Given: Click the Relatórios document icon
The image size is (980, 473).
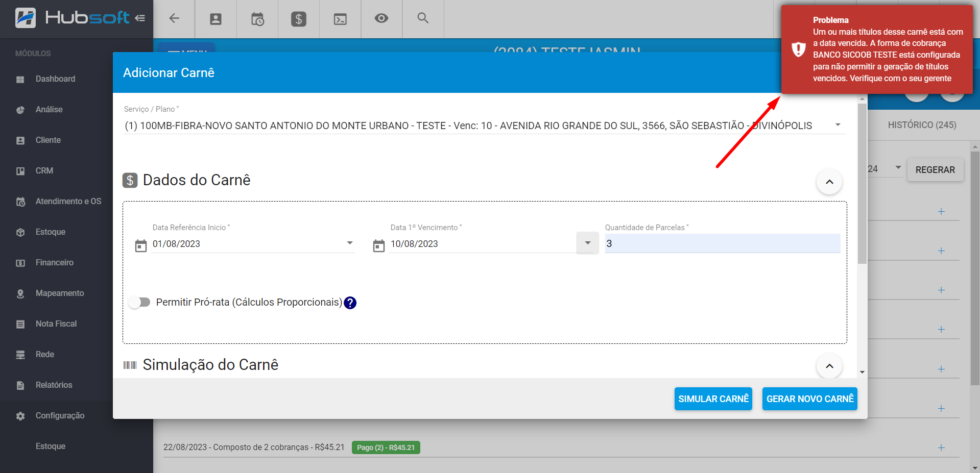Looking at the screenshot, I should (20, 385).
